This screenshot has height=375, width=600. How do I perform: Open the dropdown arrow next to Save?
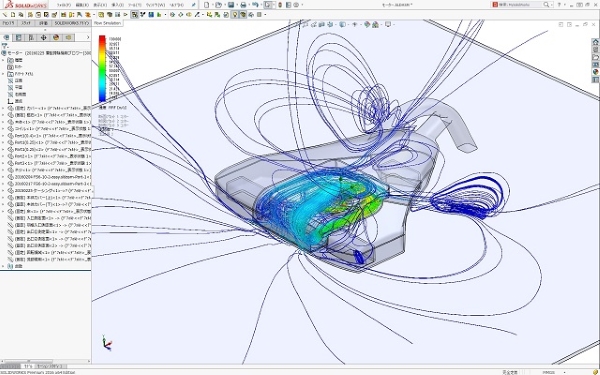236,5
